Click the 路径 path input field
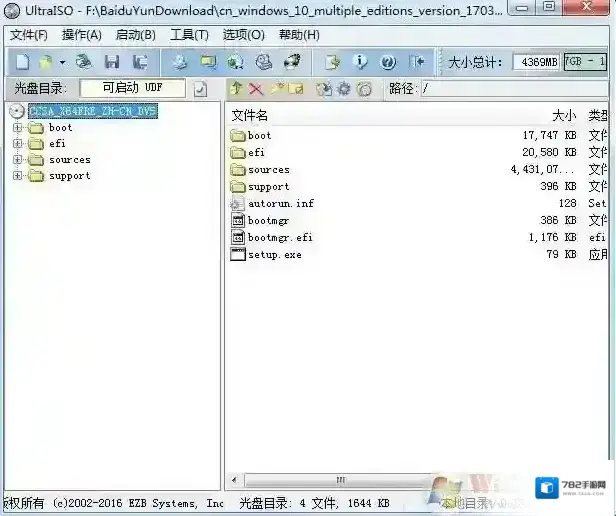Image resolution: width=616 pixels, height=516 pixels. click(x=515, y=89)
